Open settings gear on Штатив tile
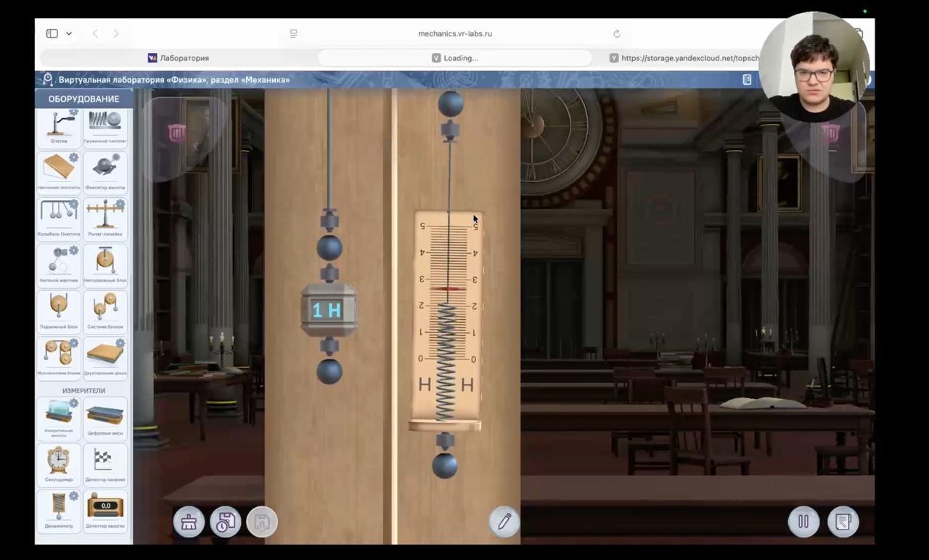Image resolution: width=929 pixels, height=560 pixels. (x=73, y=113)
